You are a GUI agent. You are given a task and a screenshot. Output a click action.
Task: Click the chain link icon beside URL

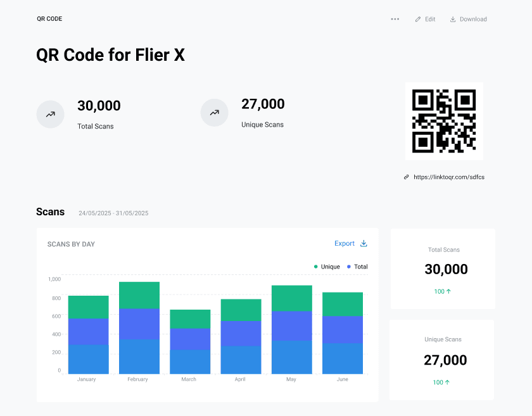coord(406,177)
